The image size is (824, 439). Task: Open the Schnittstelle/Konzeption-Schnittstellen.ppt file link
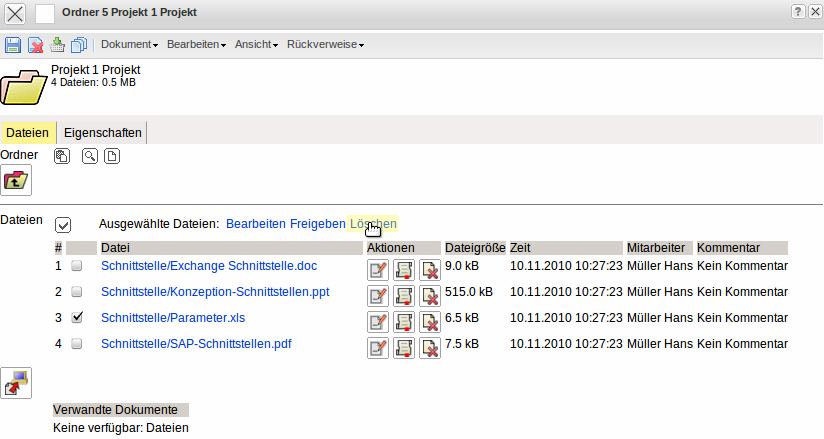pyautogui.click(x=215, y=292)
